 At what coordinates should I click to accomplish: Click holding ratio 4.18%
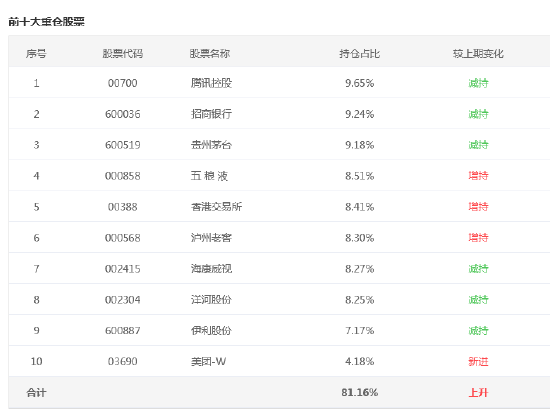(360, 361)
